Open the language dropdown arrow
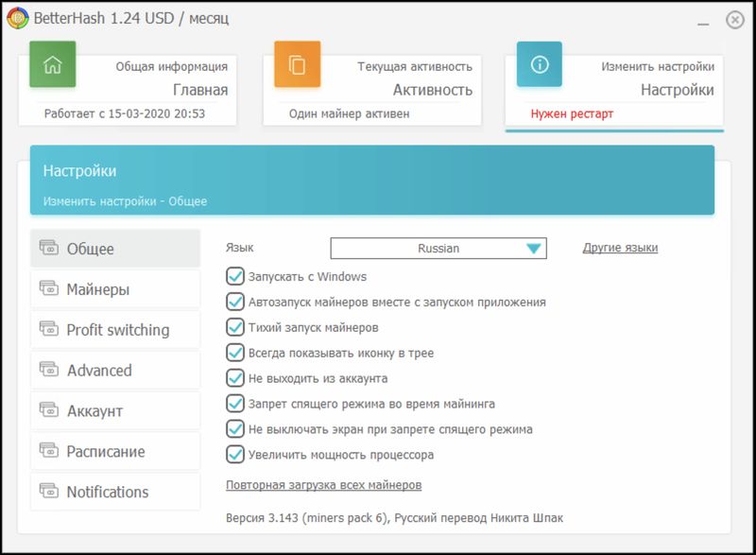Image resolution: width=756 pixels, height=555 pixels. tap(534, 249)
